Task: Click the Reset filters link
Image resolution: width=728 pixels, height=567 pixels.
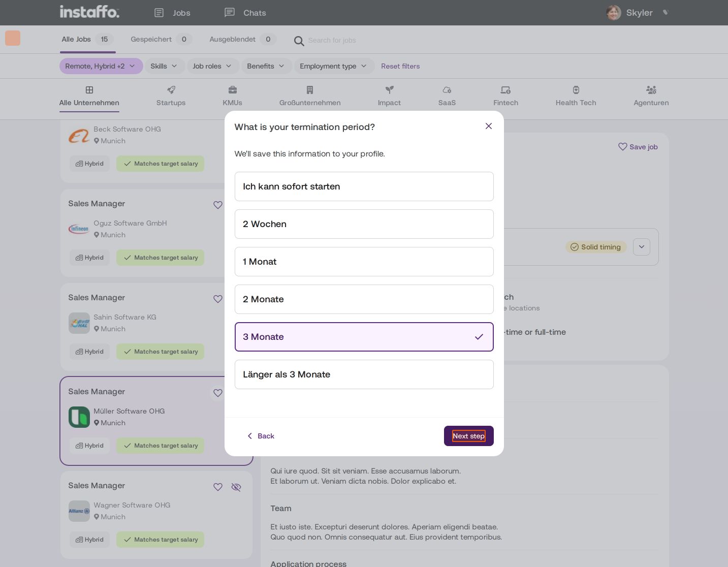Action: 400,66
